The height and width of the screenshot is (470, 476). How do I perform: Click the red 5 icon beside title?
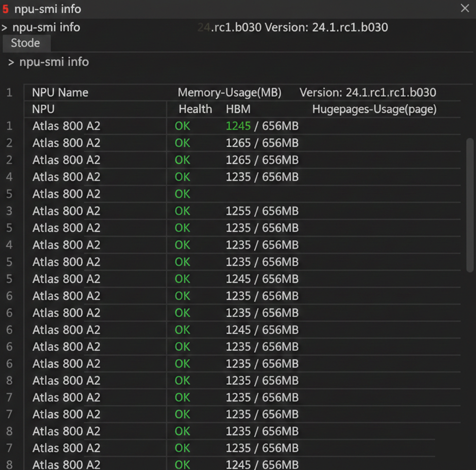tap(5, 9)
